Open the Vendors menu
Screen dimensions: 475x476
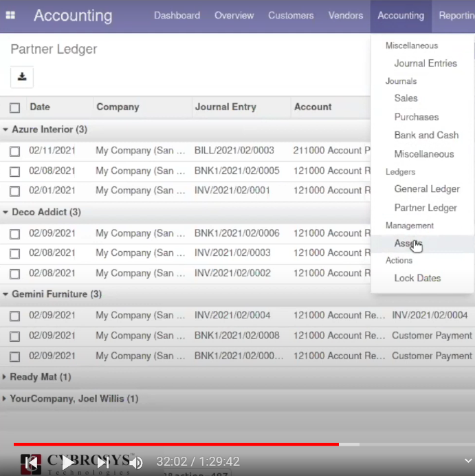click(346, 16)
